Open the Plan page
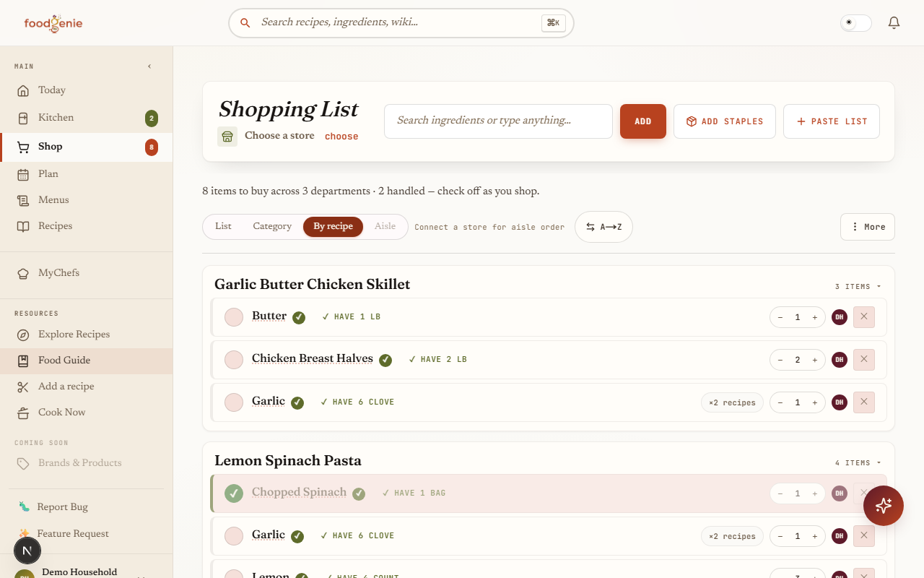 pyautogui.click(x=87, y=174)
